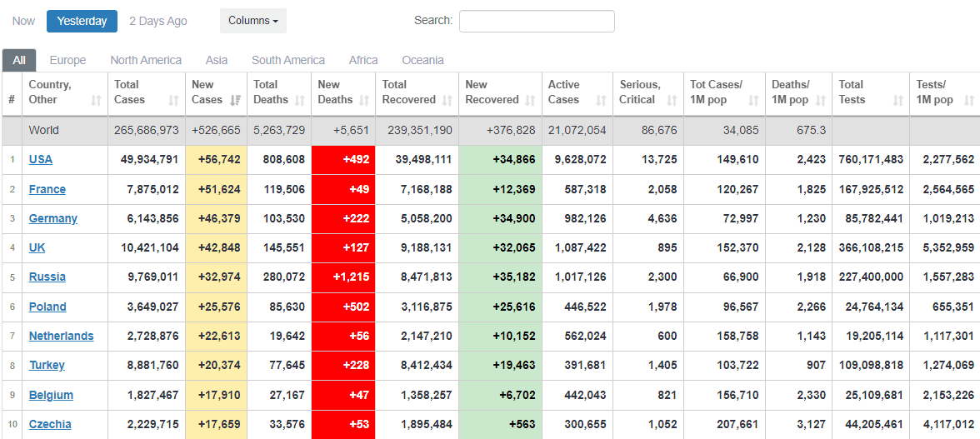Sort by Tot Cases/1M pop arrows icon
Image resolution: width=980 pixels, height=439 pixels.
[753, 100]
